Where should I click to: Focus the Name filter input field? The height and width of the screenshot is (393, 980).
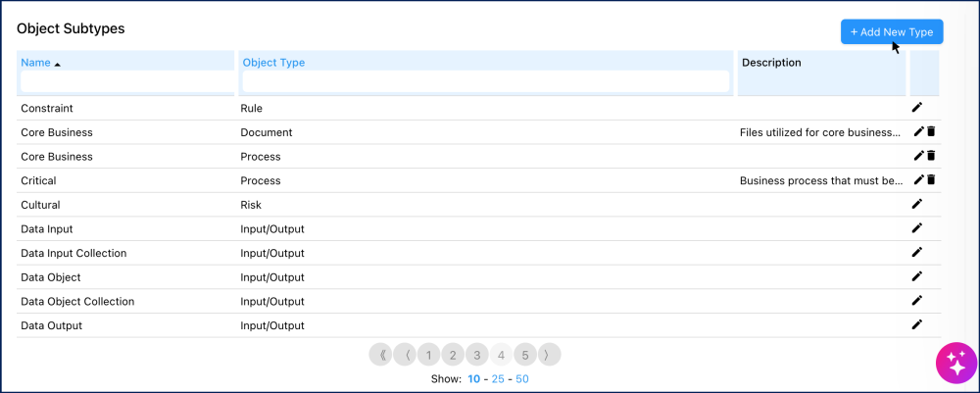pos(127,81)
